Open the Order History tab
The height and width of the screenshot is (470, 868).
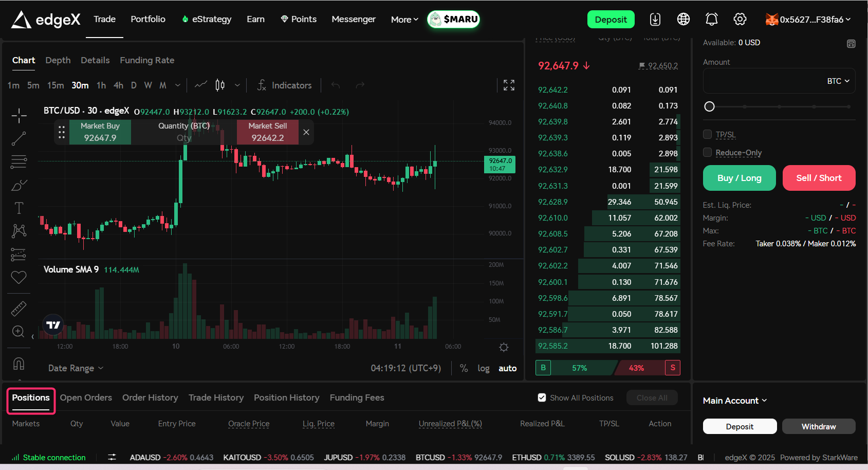[150, 397]
